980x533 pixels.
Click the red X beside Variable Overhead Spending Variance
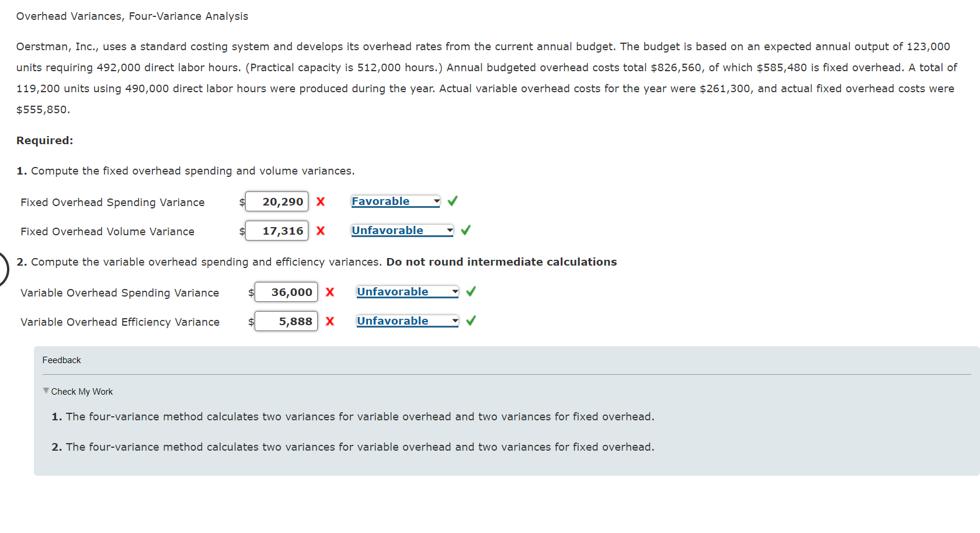tap(330, 292)
